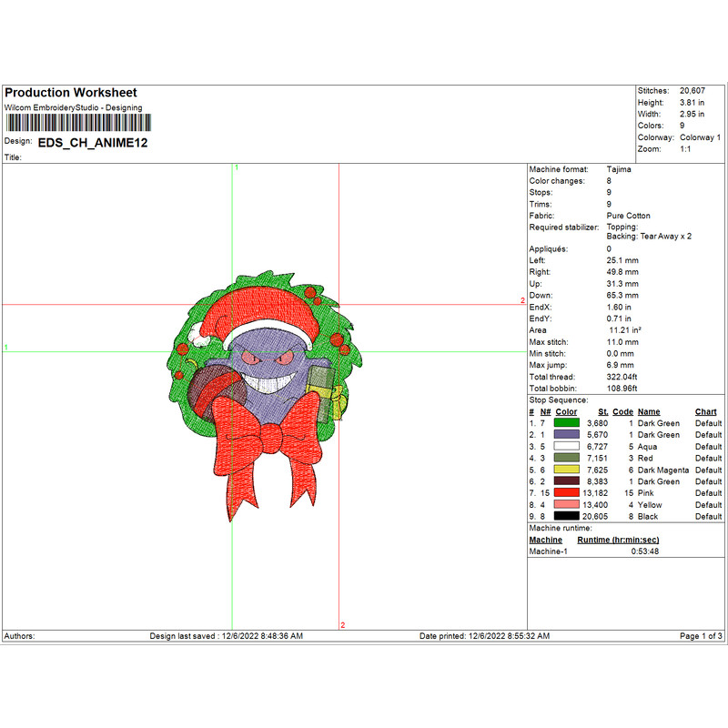728x728 pixels.
Task: Click the green color swatch in stop 1
Action: coord(566,423)
